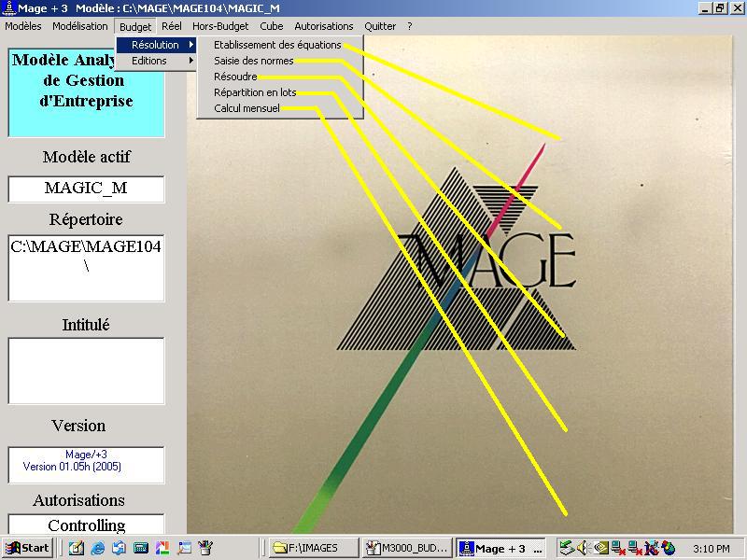Click the empty Intitulé field
Screen dimensions: 747x560
(x=86, y=371)
